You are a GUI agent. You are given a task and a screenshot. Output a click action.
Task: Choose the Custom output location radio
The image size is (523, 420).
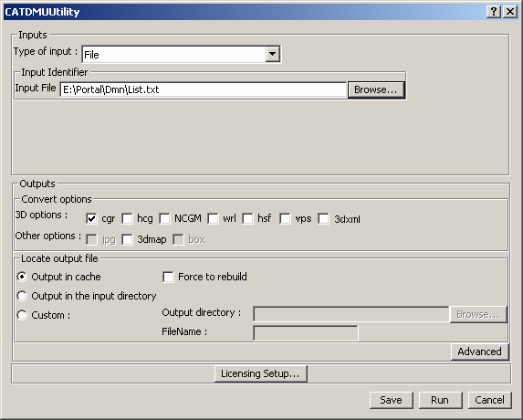point(22,315)
